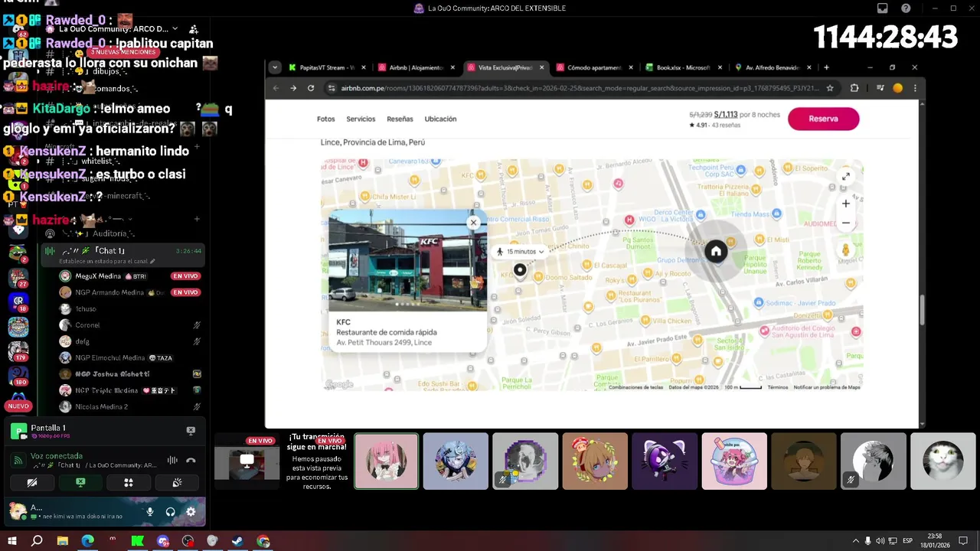Toggle Discord headphones deafen

pyautogui.click(x=170, y=512)
